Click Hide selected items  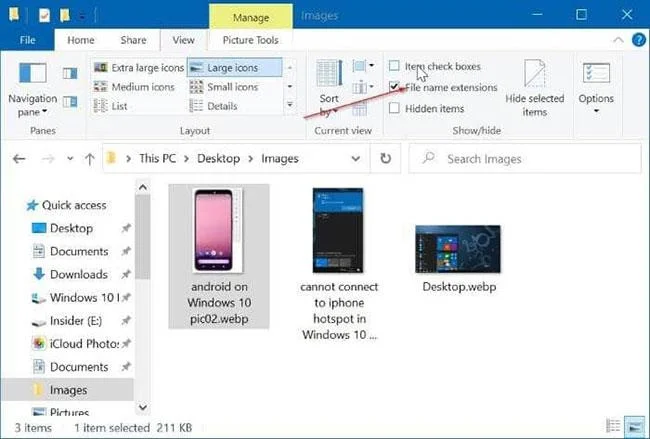click(534, 89)
